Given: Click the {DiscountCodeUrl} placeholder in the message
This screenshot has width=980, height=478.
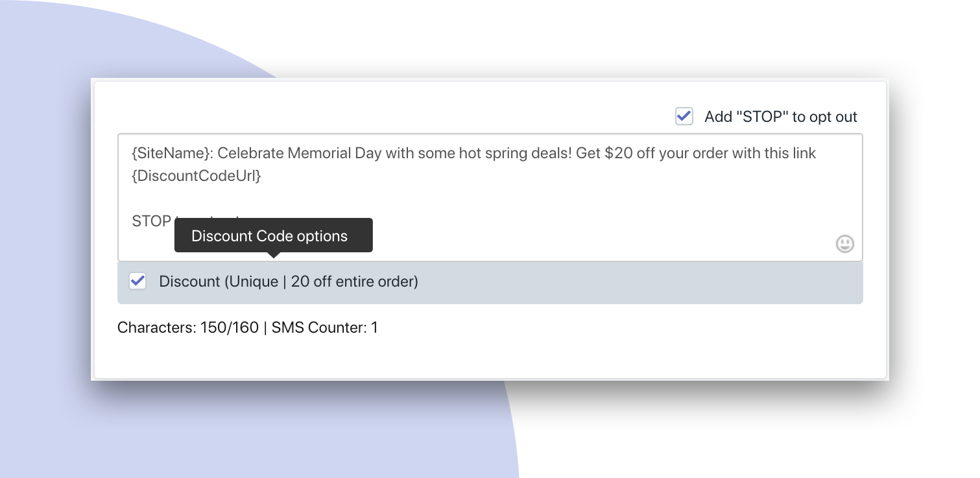Looking at the screenshot, I should coord(197,175).
